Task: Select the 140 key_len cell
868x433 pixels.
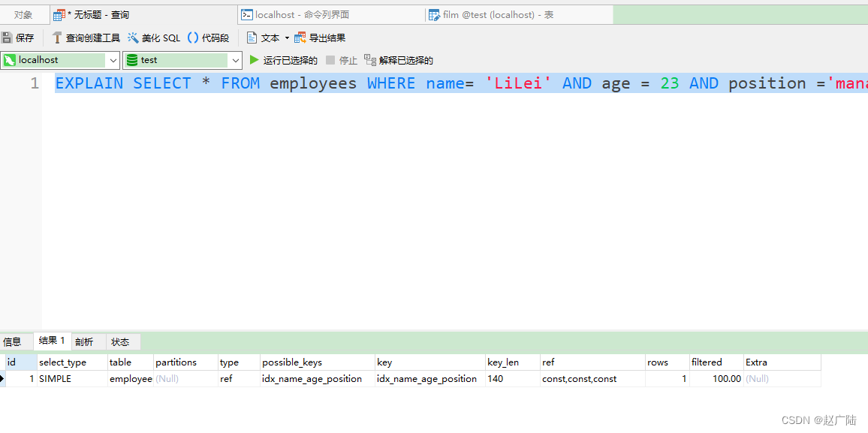Action: pos(513,379)
